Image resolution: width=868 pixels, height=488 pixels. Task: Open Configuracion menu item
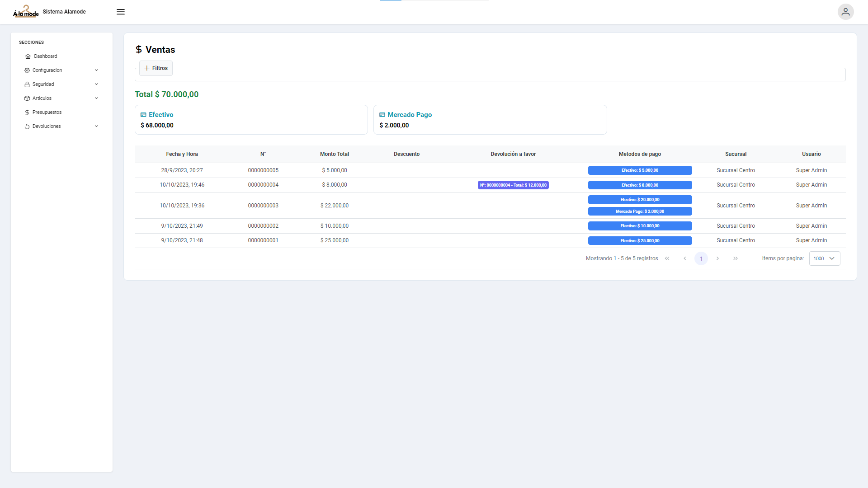tap(61, 70)
